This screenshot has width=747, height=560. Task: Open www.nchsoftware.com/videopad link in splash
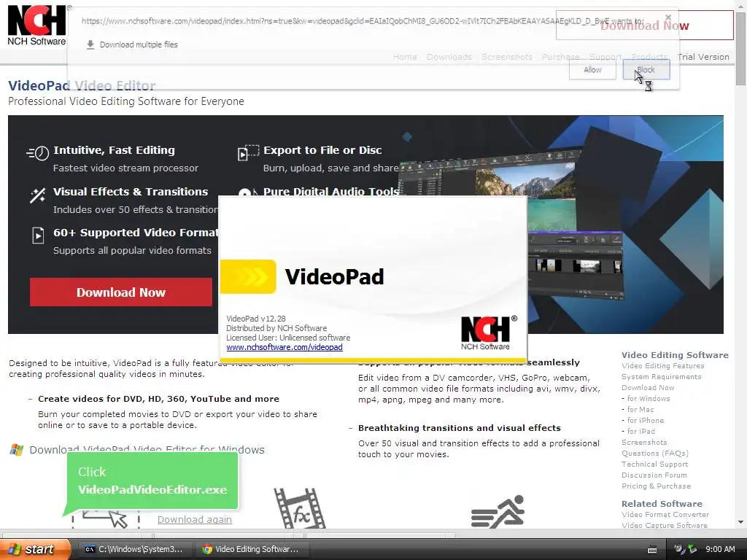pos(285,347)
